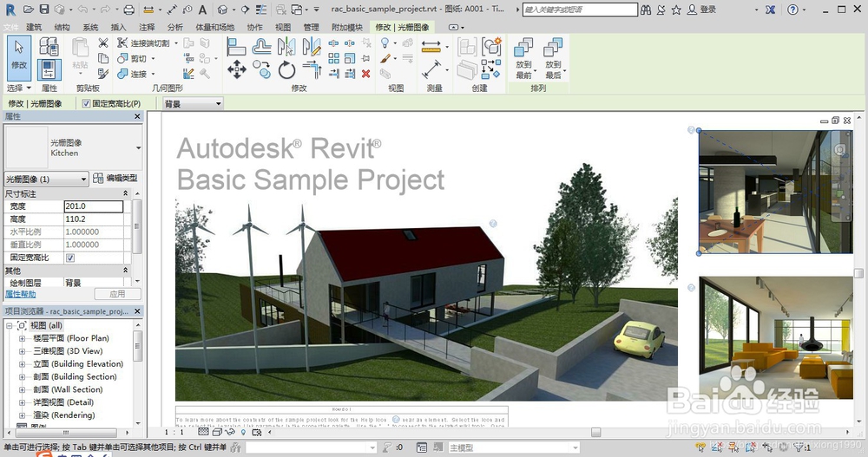Screen dimensions: 868x457
Task: Open the 光栅图像 Kitchen type selector arrow
Action: click(x=138, y=147)
